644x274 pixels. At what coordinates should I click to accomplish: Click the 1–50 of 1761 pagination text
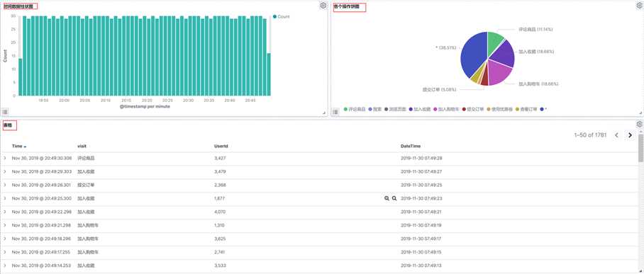[590, 135]
